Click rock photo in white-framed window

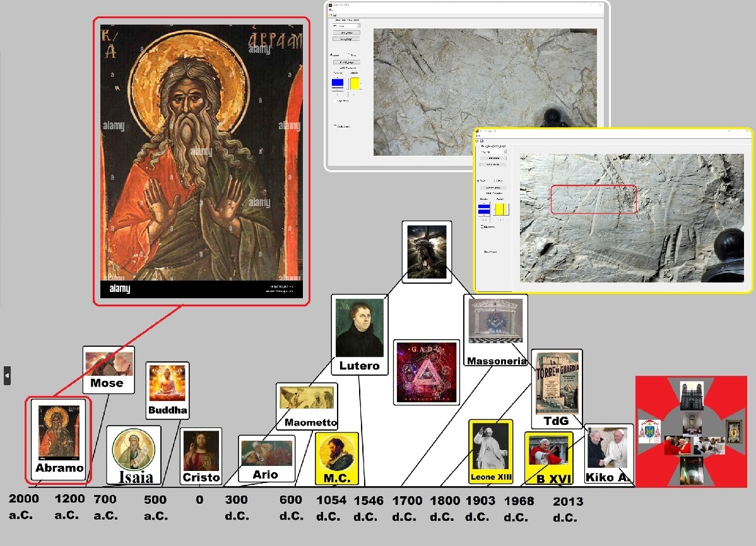click(x=485, y=91)
